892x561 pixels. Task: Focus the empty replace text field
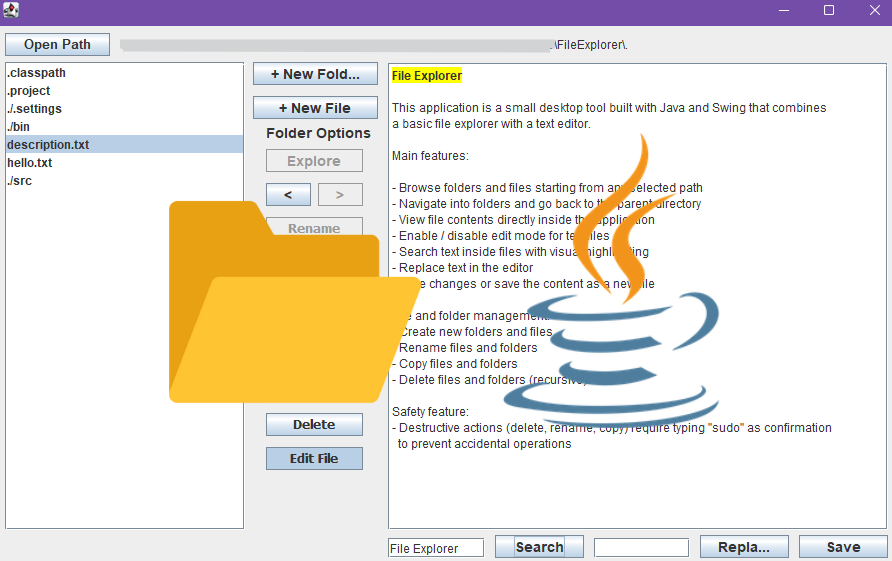click(641, 548)
